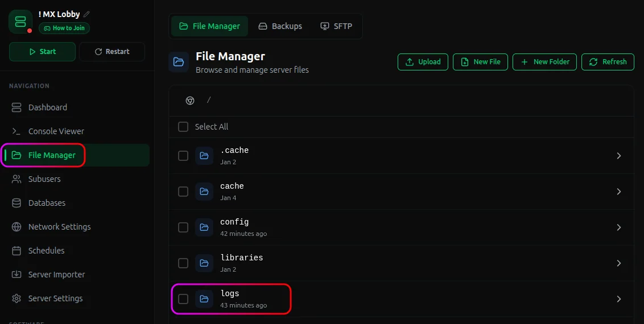Click the libraries folder icon
Screen dimensions: 644x324
tap(204, 263)
